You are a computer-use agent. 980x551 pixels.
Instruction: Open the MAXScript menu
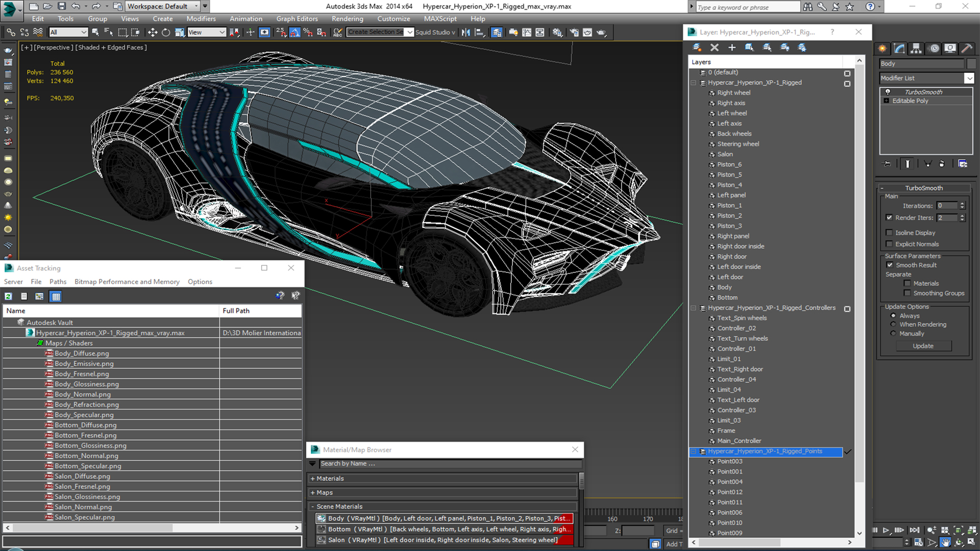pyautogui.click(x=440, y=19)
